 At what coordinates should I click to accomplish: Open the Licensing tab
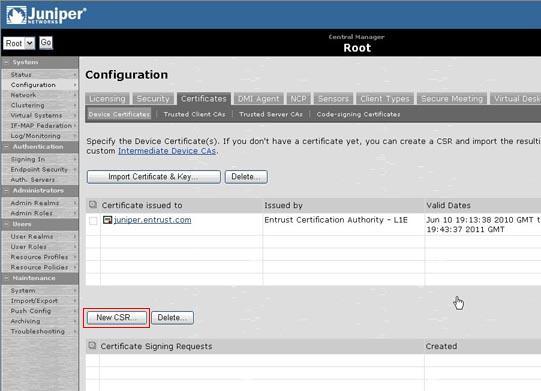click(x=107, y=99)
